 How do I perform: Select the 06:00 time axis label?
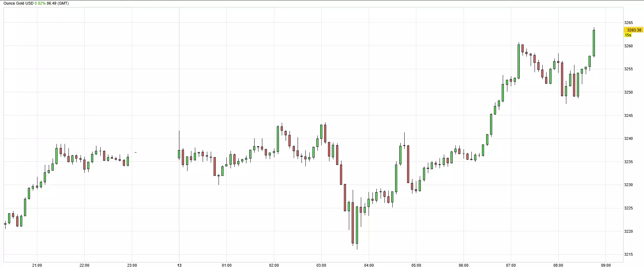click(464, 265)
